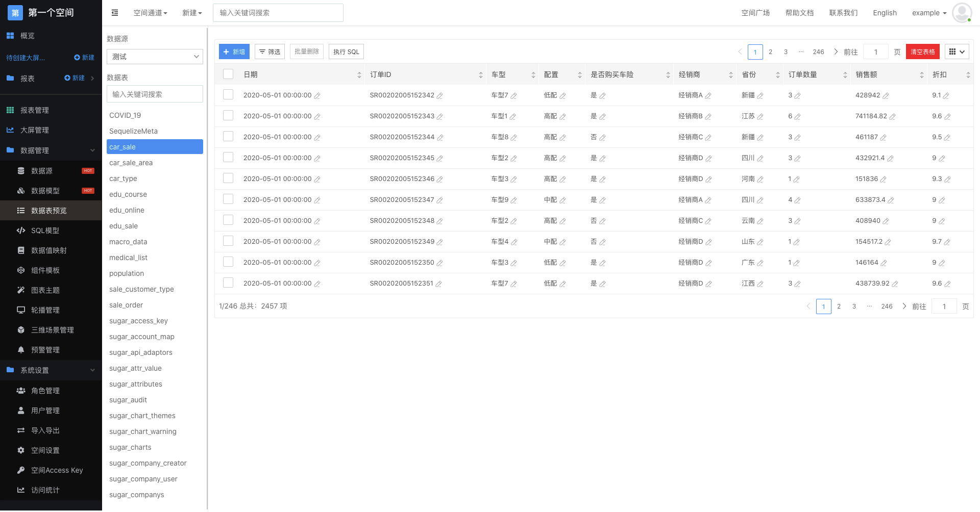Collapse the sidebar using the menu fold icon
The height and width of the screenshot is (512, 980).
click(x=115, y=13)
